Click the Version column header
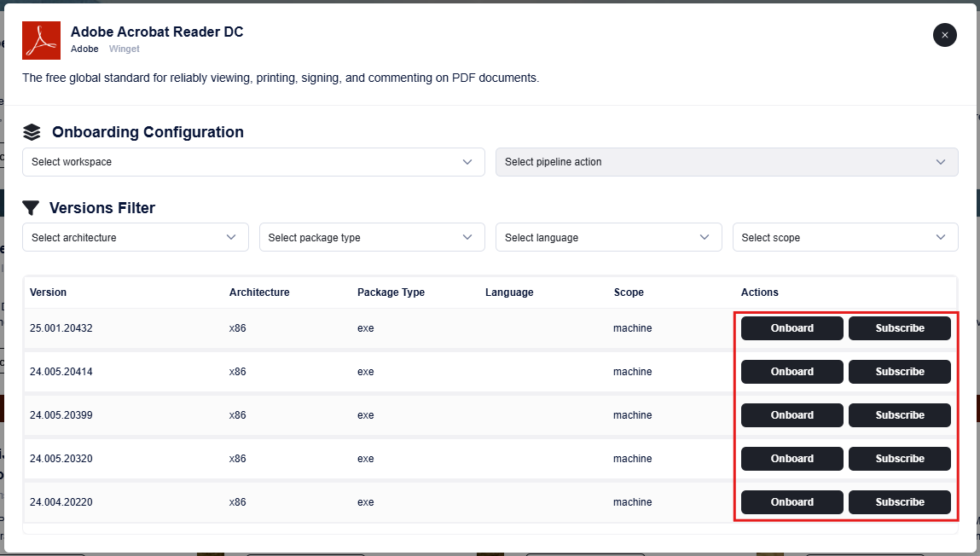Viewport: 980px width, 556px height. coord(48,292)
